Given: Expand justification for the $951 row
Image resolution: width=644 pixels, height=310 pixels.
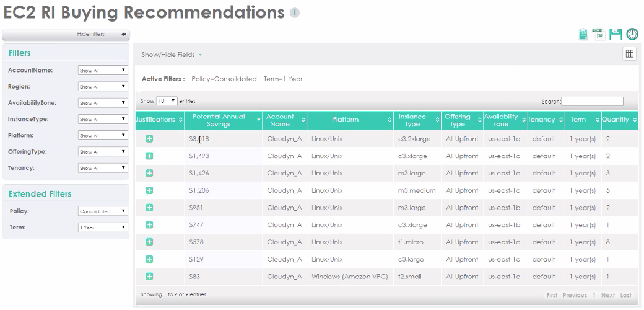Looking at the screenshot, I should [149, 208].
